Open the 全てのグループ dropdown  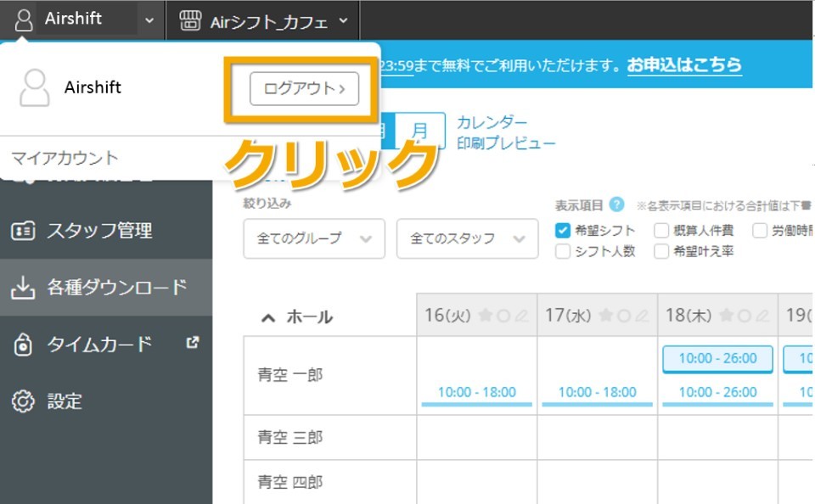click(313, 239)
